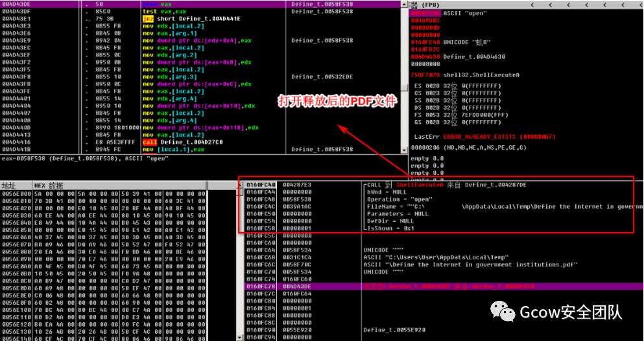This screenshot has width=644, height=341.
Task: Click LastErr ERROR_ALREADY_EXISTS entry
Action: 484,137
